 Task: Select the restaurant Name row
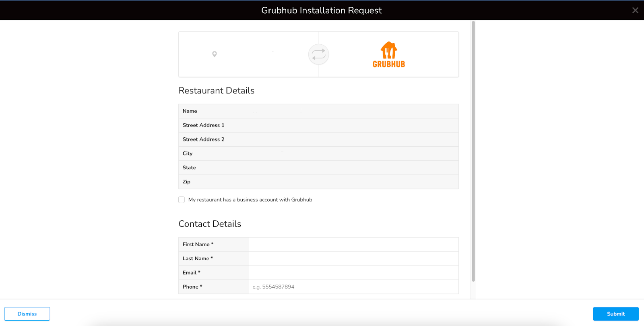tap(318, 111)
